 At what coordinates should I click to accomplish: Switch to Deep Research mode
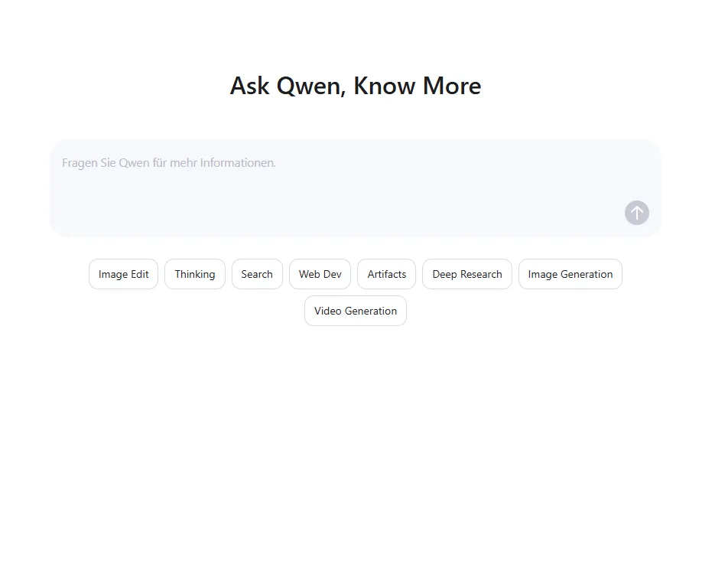(x=467, y=274)
